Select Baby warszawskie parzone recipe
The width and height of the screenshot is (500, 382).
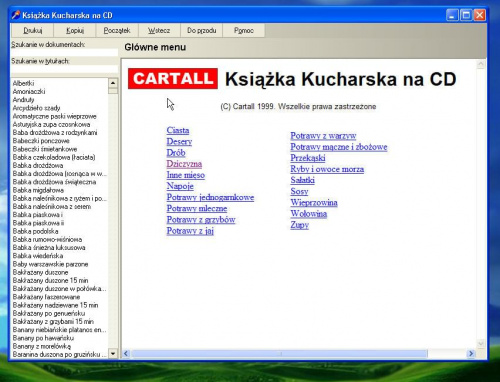(50, 264)
